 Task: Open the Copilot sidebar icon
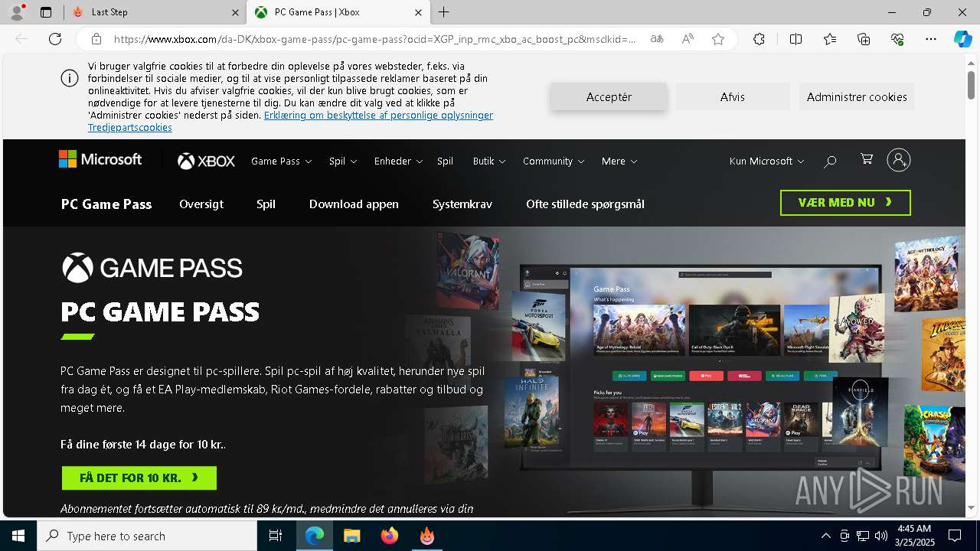(x=962, y=39)
